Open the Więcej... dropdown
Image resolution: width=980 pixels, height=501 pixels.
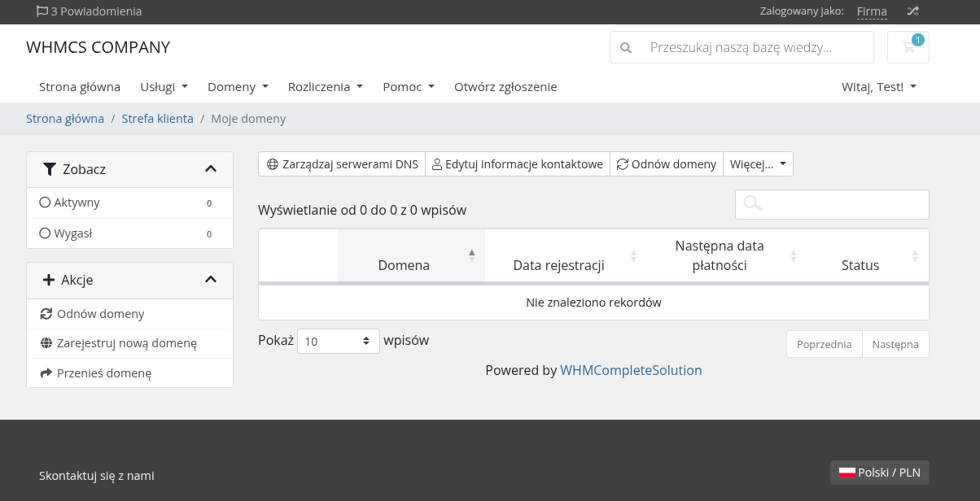tap(758, 163)
